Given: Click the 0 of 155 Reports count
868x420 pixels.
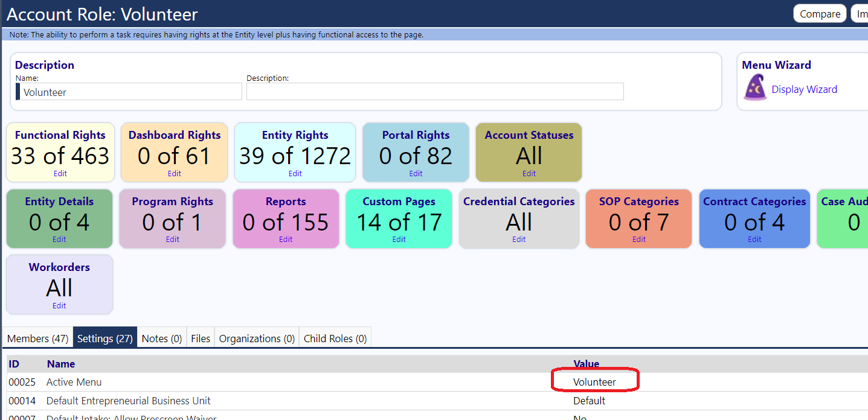Looking at the screenshot, I should [286, 222].
